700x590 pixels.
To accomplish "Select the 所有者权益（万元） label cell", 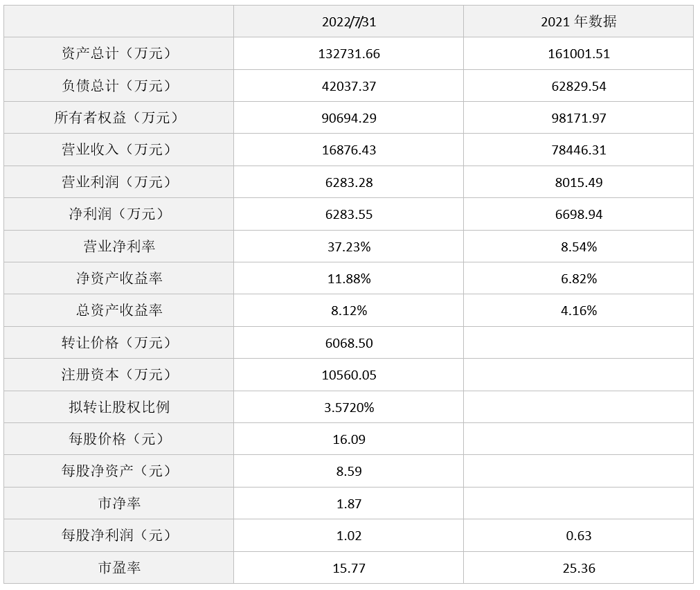I will pyautogui.click(x=118, y=118).
